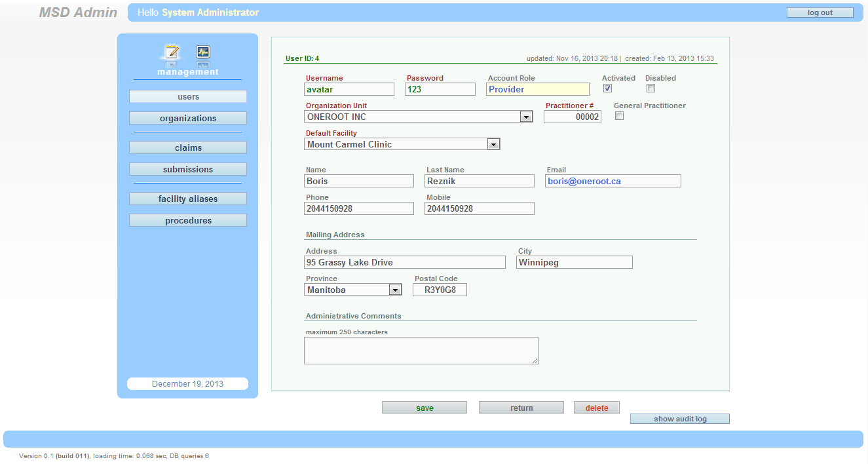This screenshot has width=868, height=464.
Task: Click the Last Name field
Action: click(480, 181)
